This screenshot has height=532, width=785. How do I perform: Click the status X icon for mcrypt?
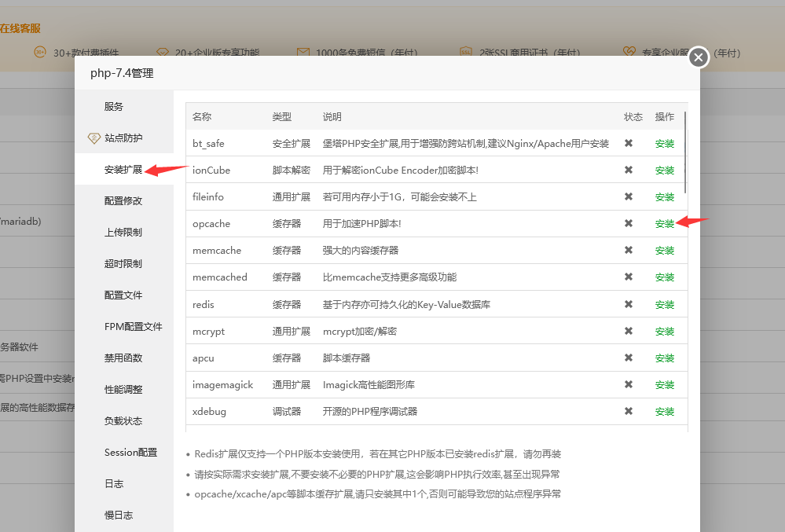pos(629,331)
